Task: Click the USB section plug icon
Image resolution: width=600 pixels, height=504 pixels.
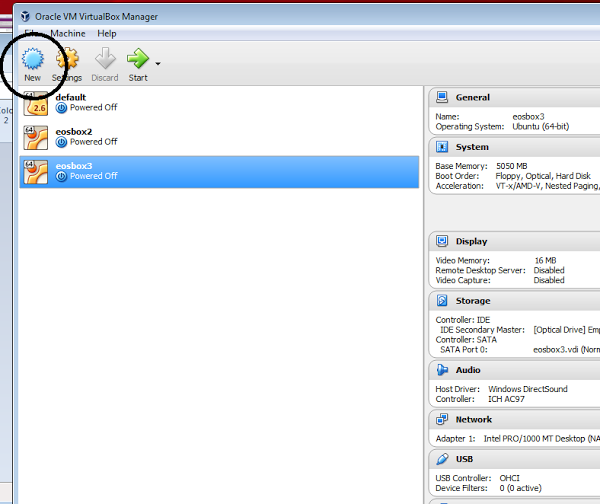Action: coord(442,459)
